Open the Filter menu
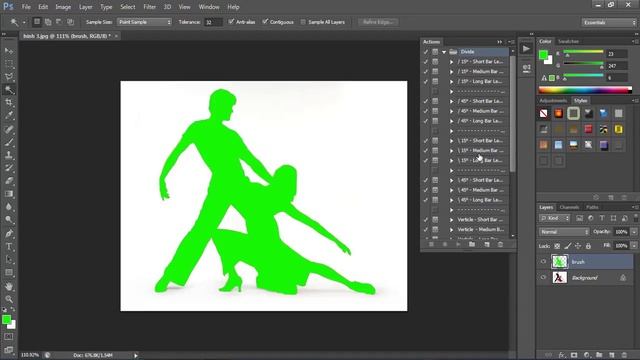Image resolution: width=640 pixels, height=360 pixels. (149, 7)
